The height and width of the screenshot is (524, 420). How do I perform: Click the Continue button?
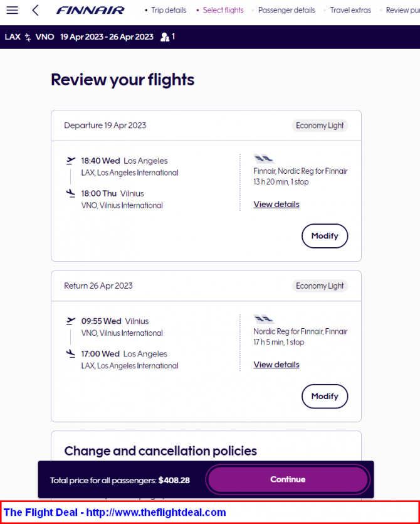(288, 479)
